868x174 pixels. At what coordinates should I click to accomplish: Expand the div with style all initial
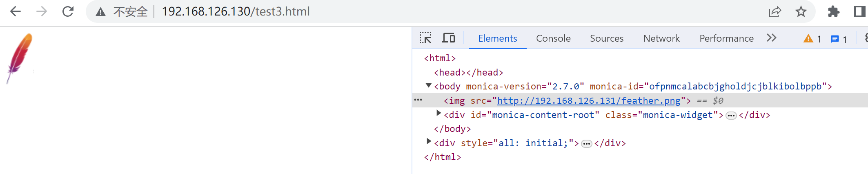tap(429, 142)
